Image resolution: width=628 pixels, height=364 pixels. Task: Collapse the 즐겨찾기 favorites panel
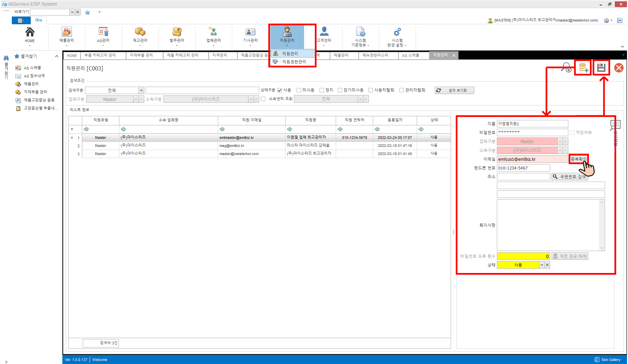[57, 56]
